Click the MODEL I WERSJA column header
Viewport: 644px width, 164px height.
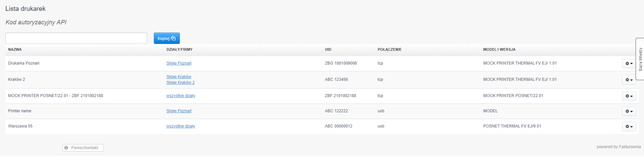(499, 49)
